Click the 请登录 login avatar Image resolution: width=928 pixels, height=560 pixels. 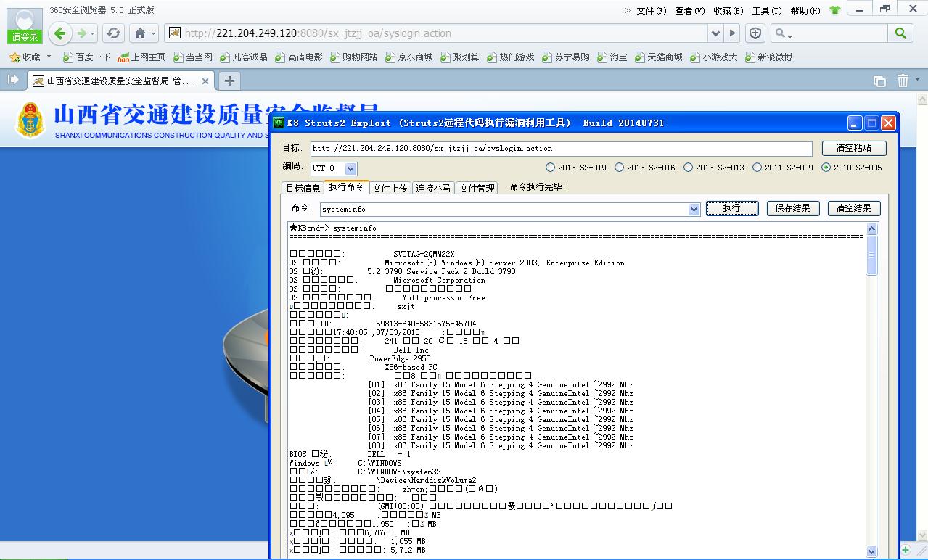point(25,25)
